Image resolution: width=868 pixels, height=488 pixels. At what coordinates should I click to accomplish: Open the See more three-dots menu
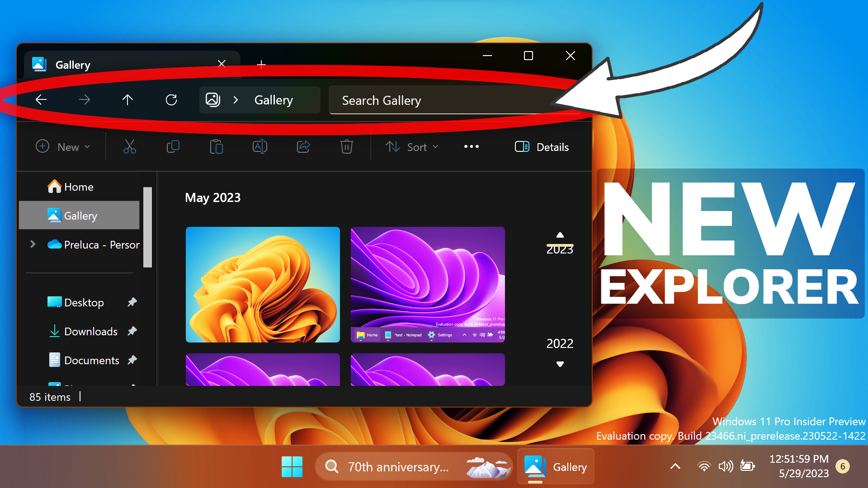click(x=472, y=147)
